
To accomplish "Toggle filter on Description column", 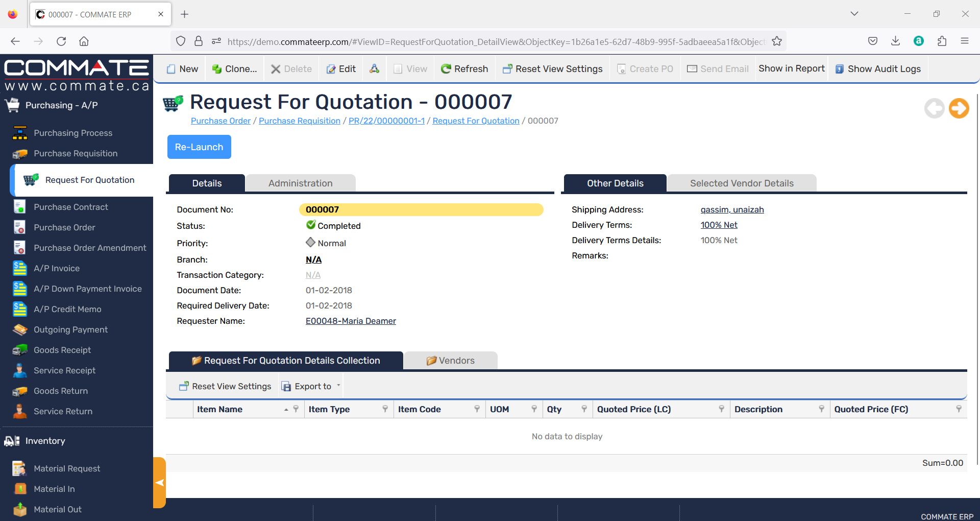I will [x=821, y=409].
